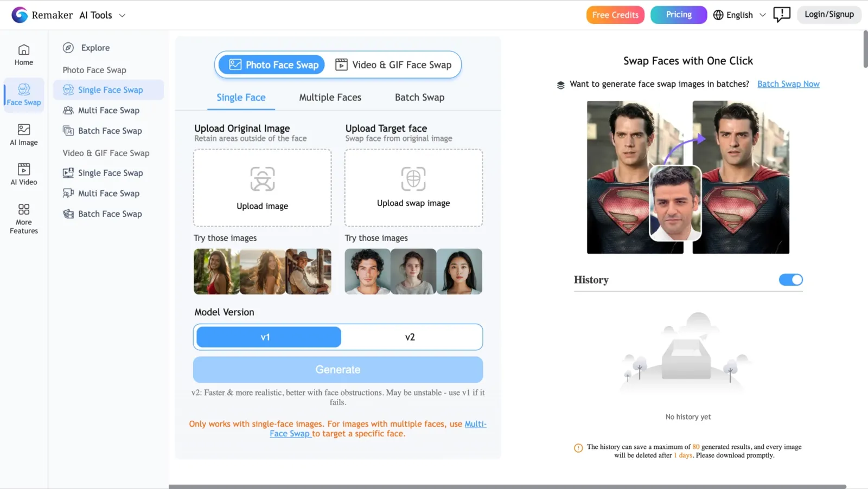Viewport: 868px width, 489px height.
Task: Pick the dark-haired woman target face
Action: tap(459, 272)
